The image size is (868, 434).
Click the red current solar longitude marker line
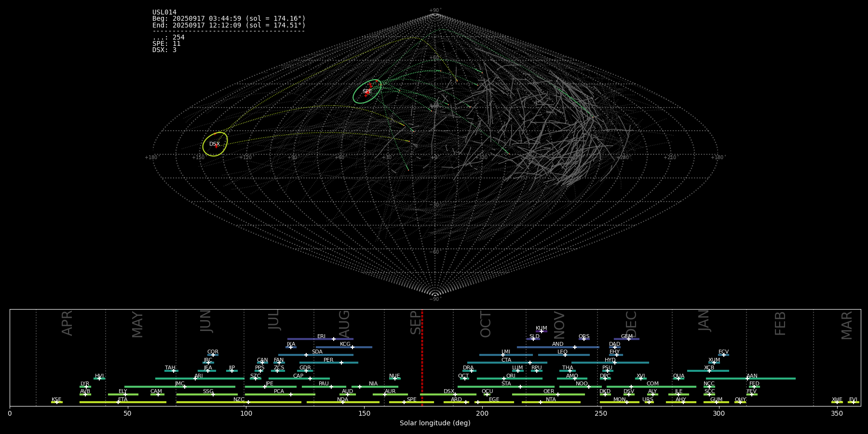coord(422,357)
